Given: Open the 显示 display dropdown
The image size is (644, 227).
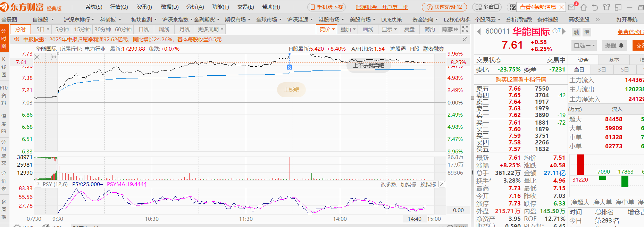Looking at the screenshot, I should point(389,30).
